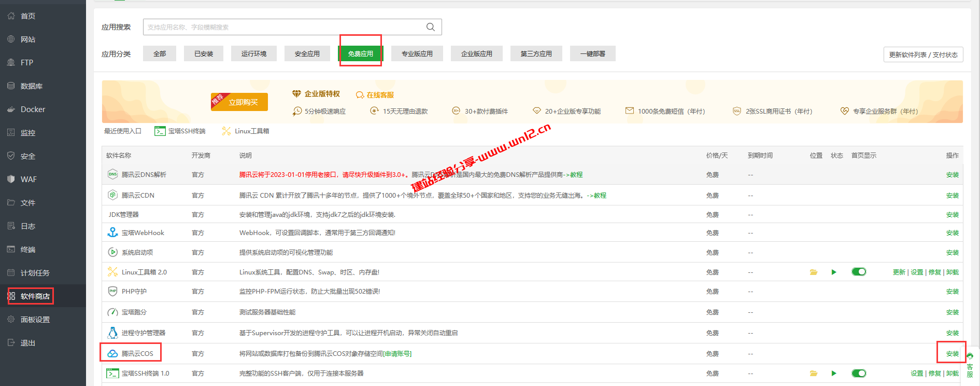
Task: Toggle 首页显示 switch for Linux工具箱 2.0
Action: click(859, 272)
